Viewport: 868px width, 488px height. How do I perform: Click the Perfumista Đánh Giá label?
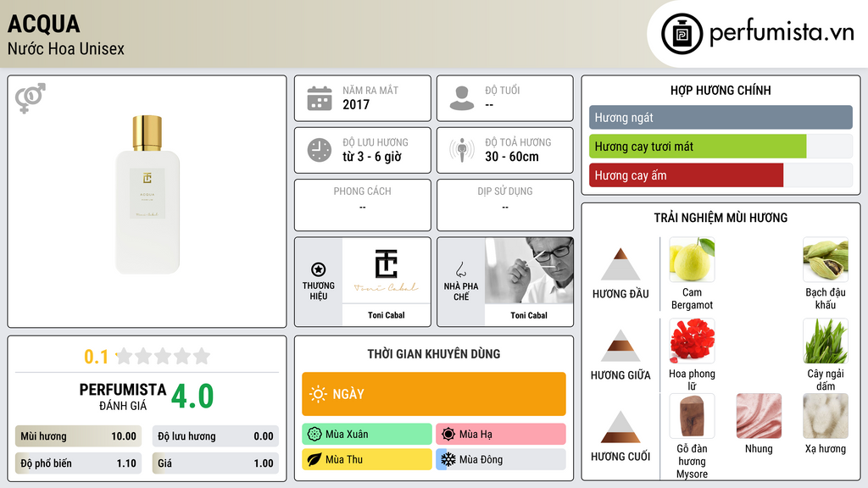[123, 396]
